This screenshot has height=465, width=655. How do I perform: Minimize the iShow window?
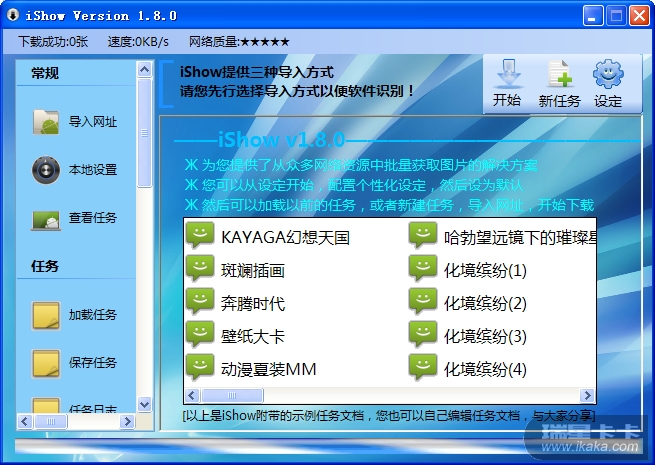coord(593,17)
